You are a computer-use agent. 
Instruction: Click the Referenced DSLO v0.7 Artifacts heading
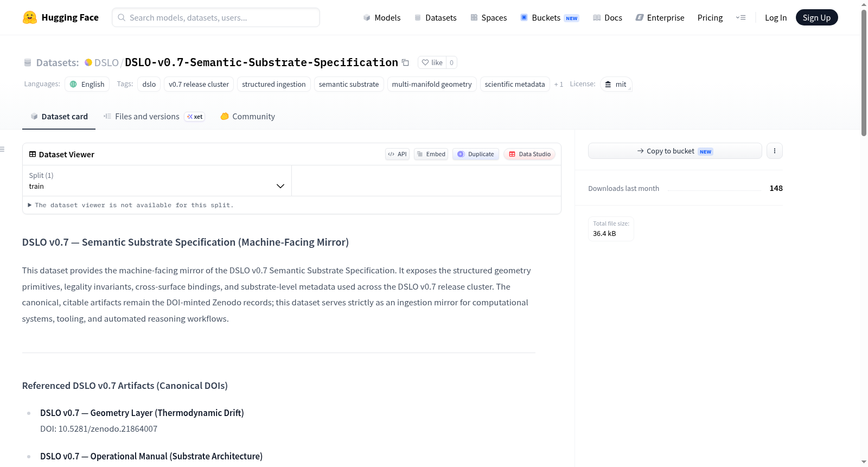pos(125,386)
